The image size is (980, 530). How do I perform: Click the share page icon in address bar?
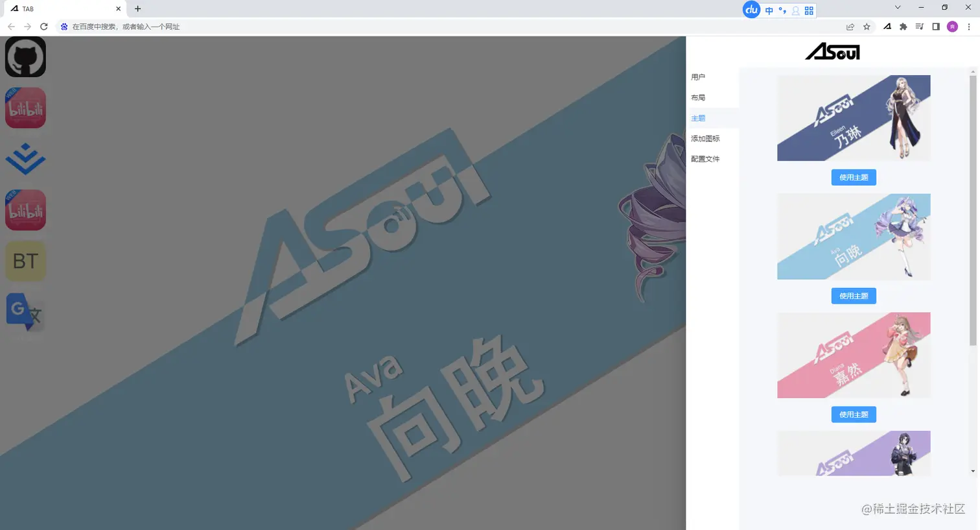[850, 27]
